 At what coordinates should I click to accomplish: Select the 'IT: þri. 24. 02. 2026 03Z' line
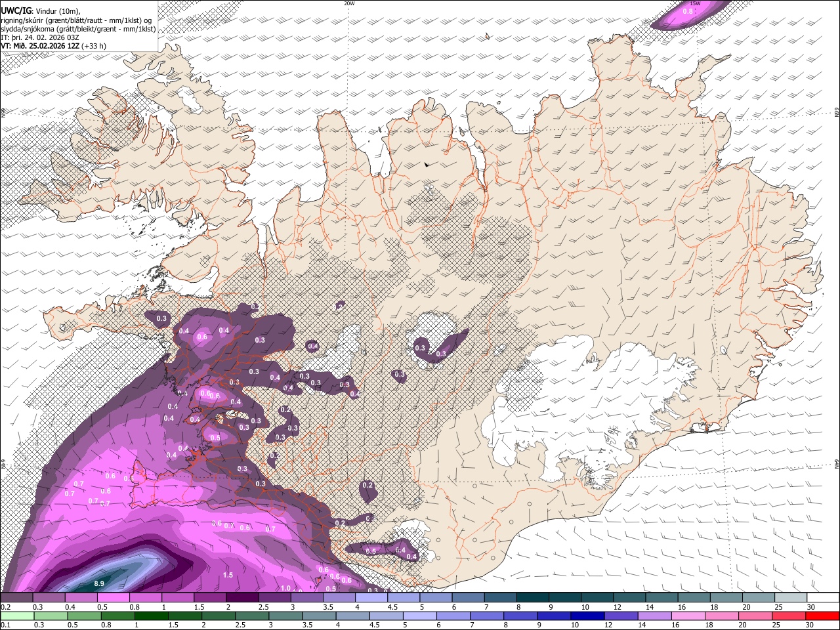[x=40, y=37]
